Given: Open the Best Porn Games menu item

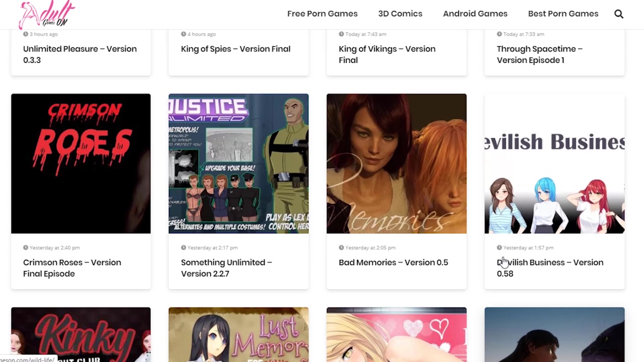Looking at the screenshot, I should 563,14.
